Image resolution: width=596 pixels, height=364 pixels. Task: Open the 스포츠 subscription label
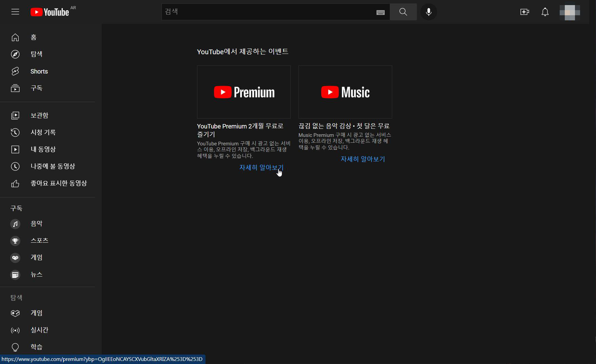pos(39,240)
